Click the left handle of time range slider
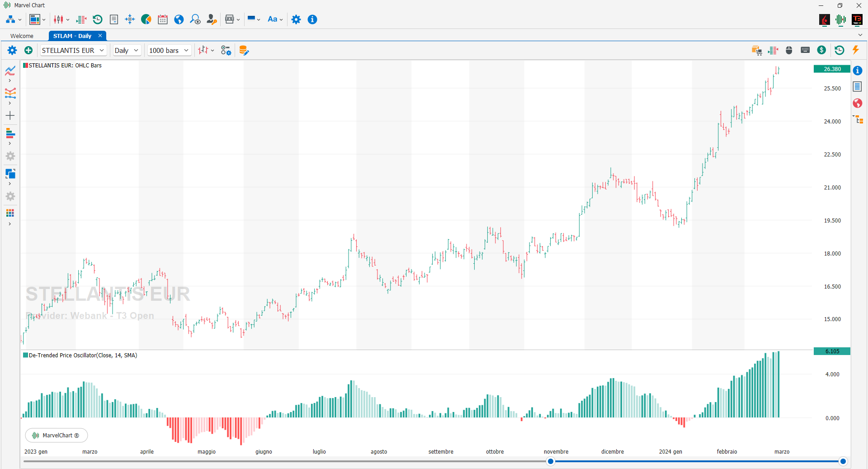This screenshot has width=868, height=469. 550,461
